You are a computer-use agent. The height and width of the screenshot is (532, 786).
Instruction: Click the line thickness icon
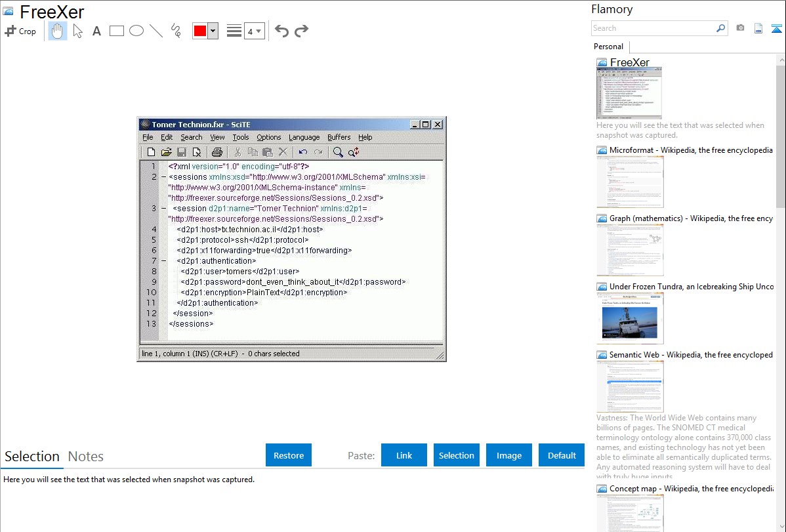point(234,31)
